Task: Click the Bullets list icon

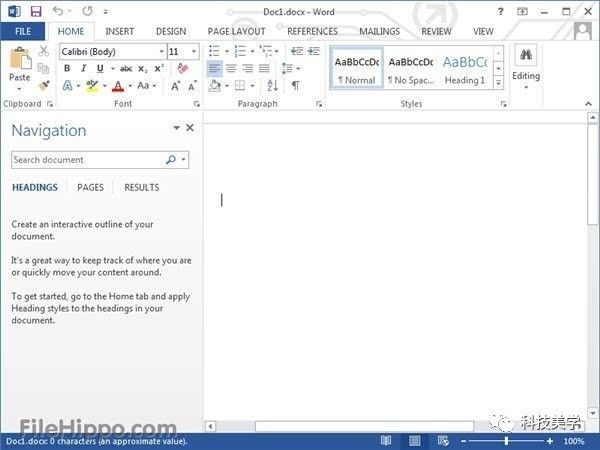Action: [214, 51]
